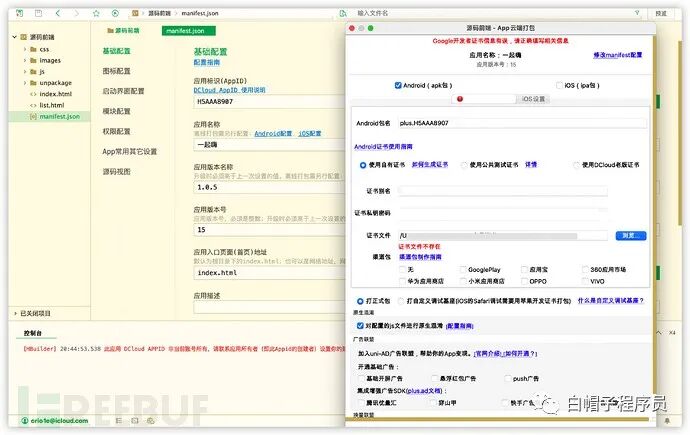The height and width of the screenshot is (435, 690).
Task: Click the red warning icon on Android tab
Action: coord(460,99)
